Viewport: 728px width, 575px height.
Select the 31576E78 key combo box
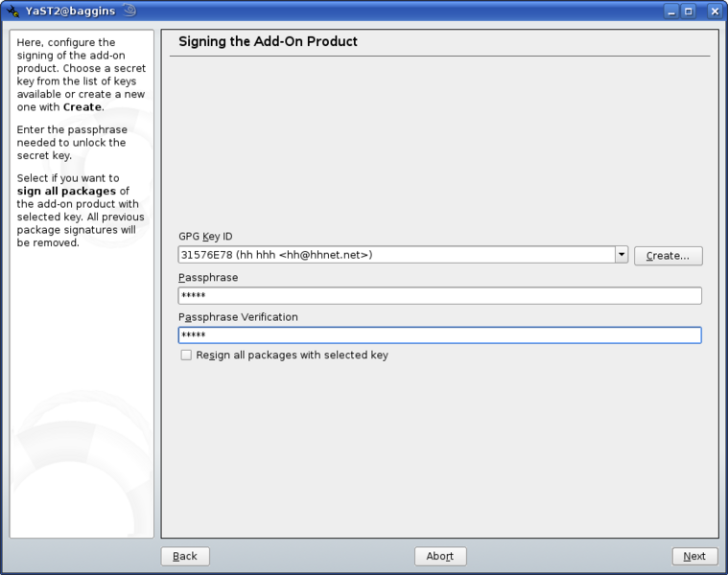pos(395,255)
